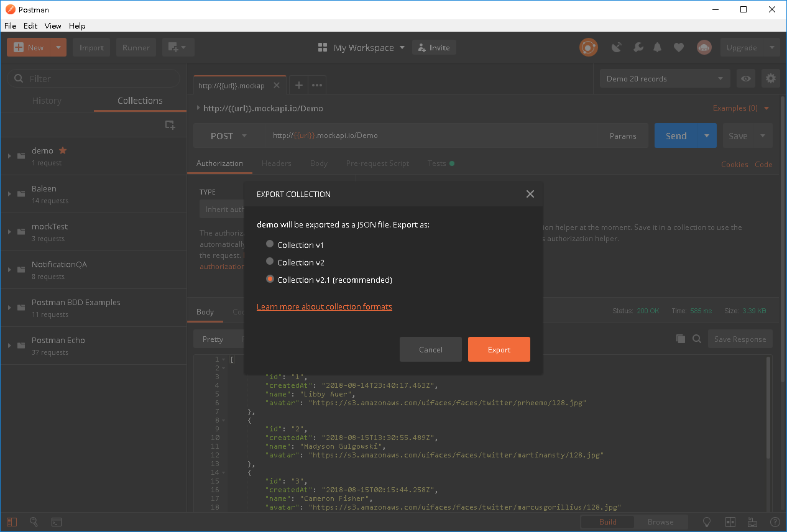This screenshot has height=532, width=787.
Task: Click the Invite button
Action: [434, 47]
